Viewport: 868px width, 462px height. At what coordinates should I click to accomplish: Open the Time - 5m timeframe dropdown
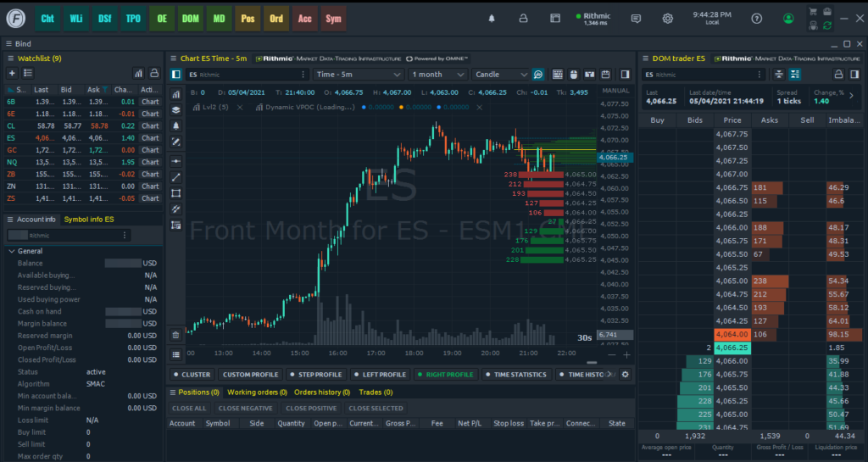point(357,75)
